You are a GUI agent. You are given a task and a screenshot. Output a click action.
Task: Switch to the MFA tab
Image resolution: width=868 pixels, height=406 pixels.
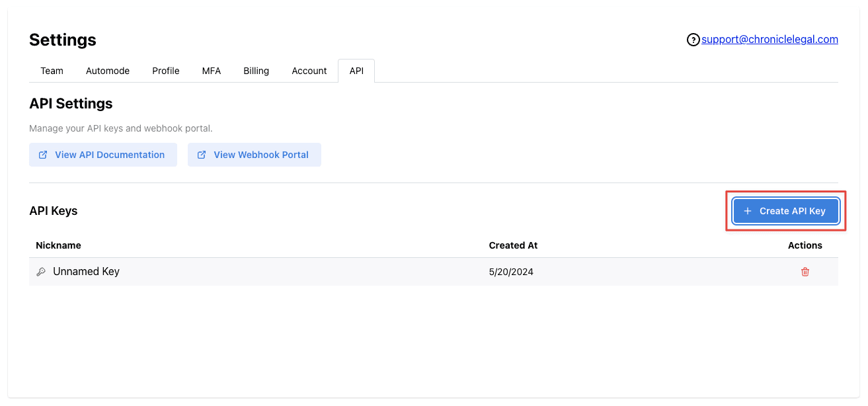point(211,71)
